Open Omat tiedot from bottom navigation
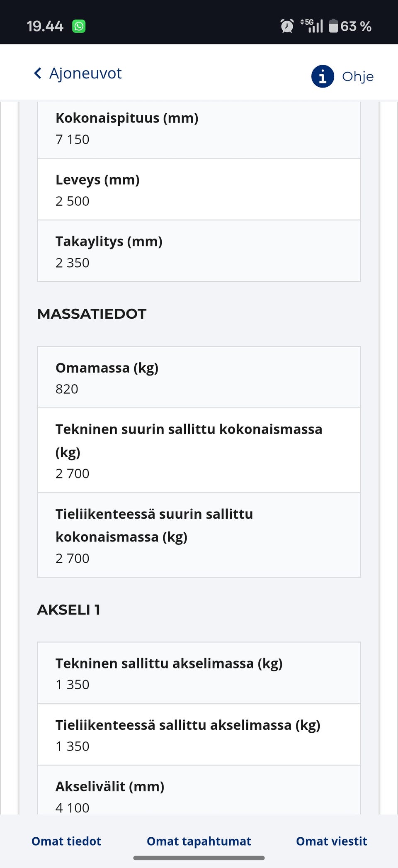 click(x=66, y=841)
